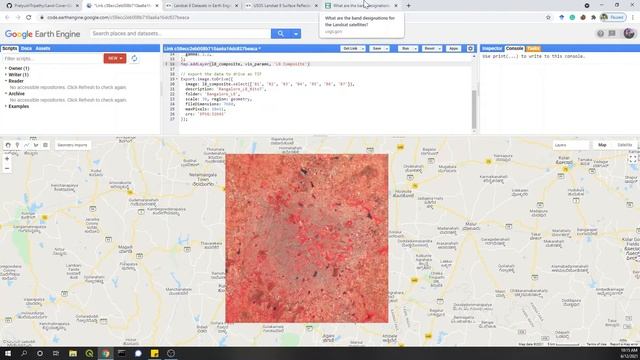This screenshot has width=640, height=360.
Task: Open File Explorer from taskbar
Action: pos(73,353)
